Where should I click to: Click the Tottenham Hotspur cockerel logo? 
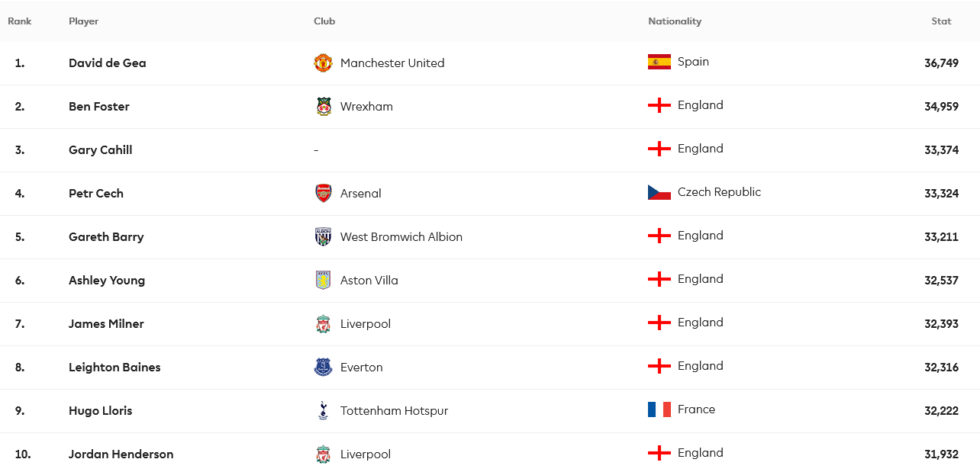323,410
